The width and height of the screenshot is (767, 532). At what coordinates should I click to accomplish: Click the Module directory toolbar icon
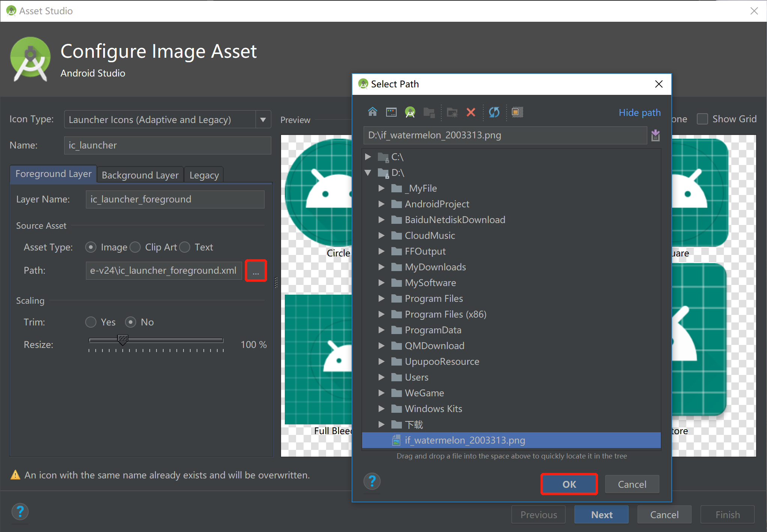point(429,112)
